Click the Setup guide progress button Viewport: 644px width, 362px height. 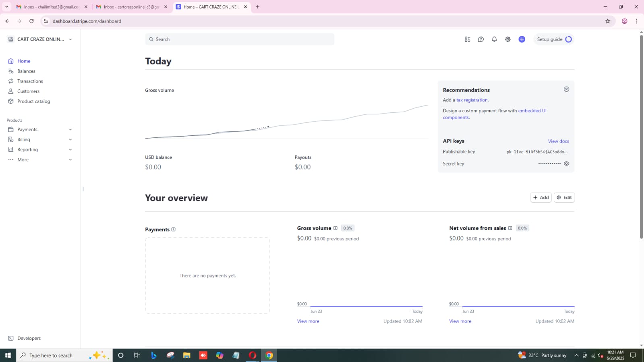tap(554, 39)
